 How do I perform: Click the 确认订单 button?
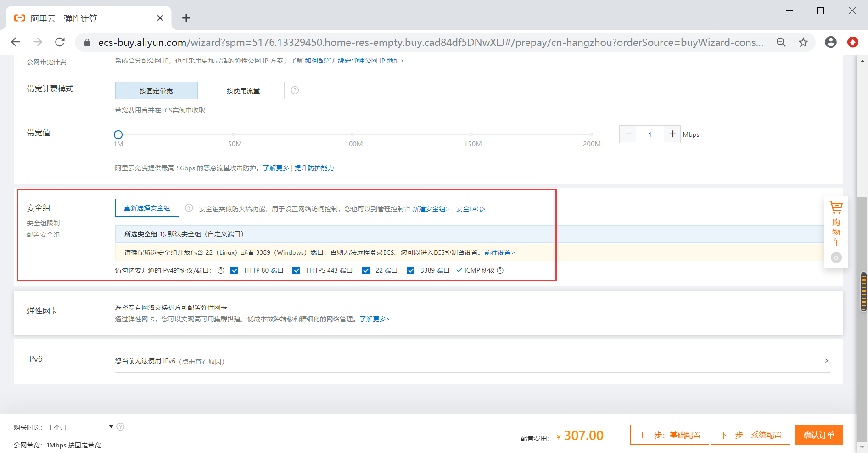coord(819,435)
